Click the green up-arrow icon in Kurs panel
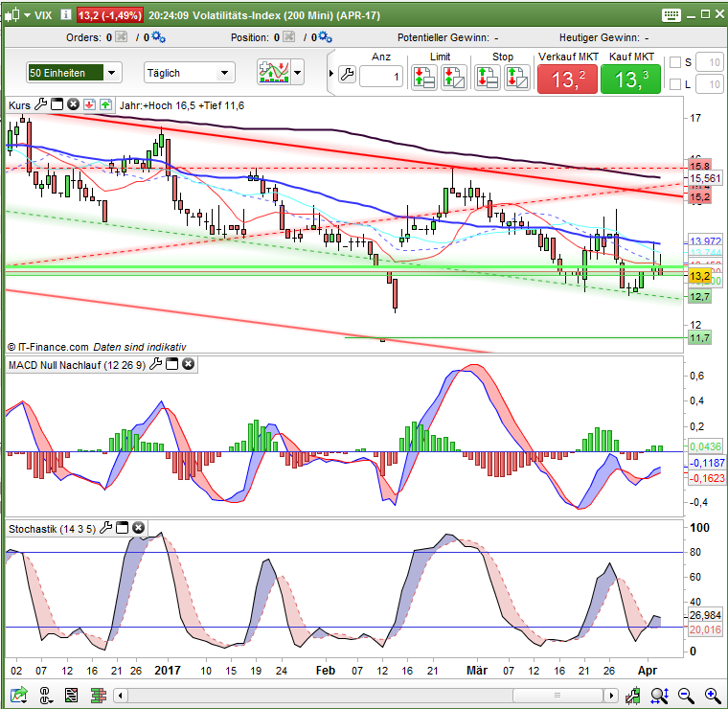Image resolution: width=728 pixels, height=709 pixels. pos(106,104)
